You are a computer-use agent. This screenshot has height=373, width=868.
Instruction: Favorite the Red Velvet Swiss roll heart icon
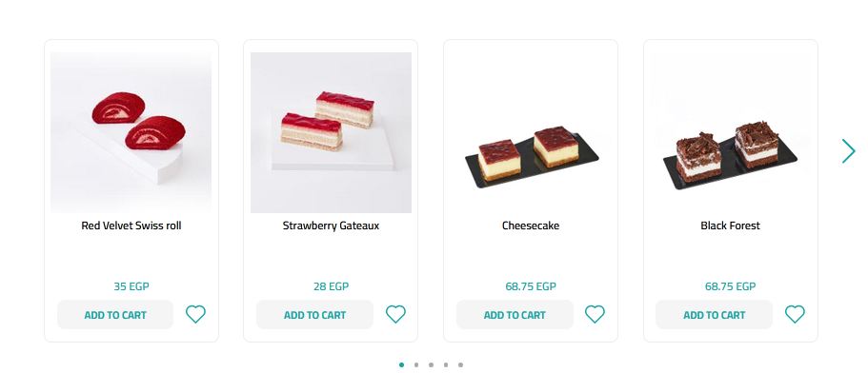[x=195, y=314]
